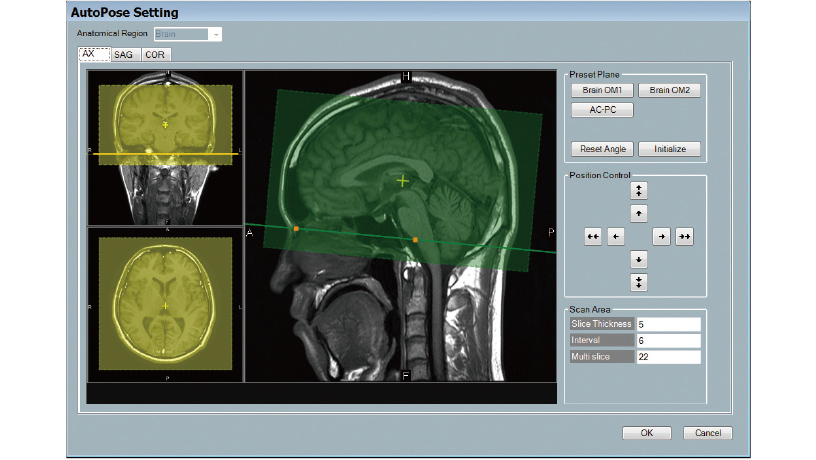Apply the Brain OM1 preset plane
816x460 pixels.
601,90
